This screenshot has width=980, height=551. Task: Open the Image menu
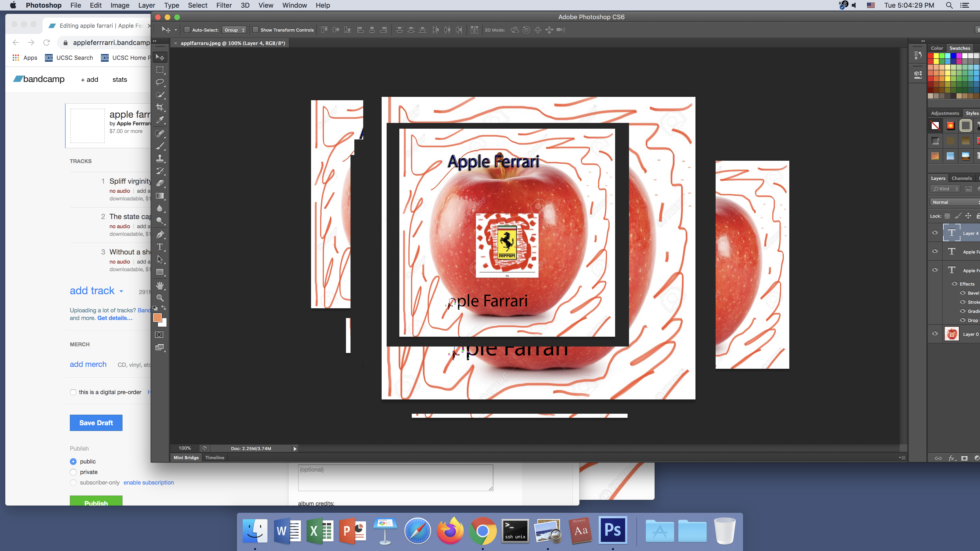(120, 5)
